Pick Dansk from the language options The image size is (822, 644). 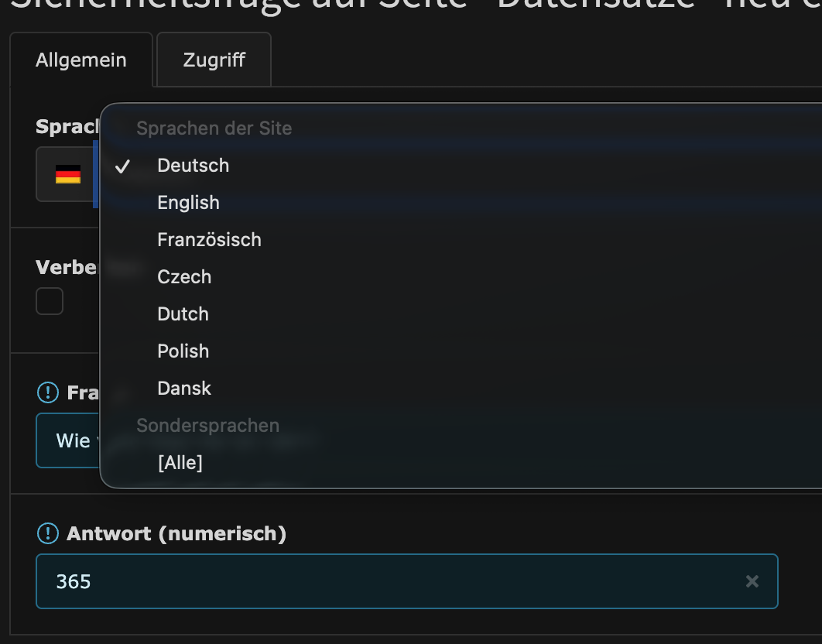click(x=184, y=389)
